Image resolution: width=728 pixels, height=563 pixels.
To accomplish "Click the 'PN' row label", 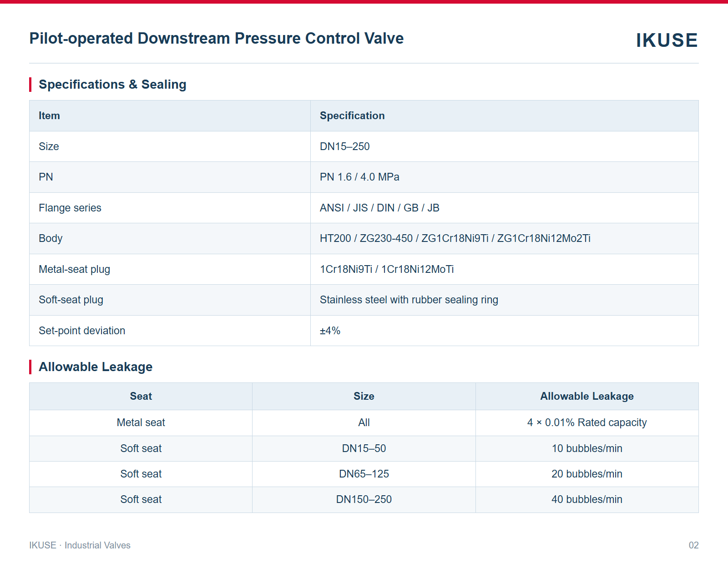I will coord(46,177).
